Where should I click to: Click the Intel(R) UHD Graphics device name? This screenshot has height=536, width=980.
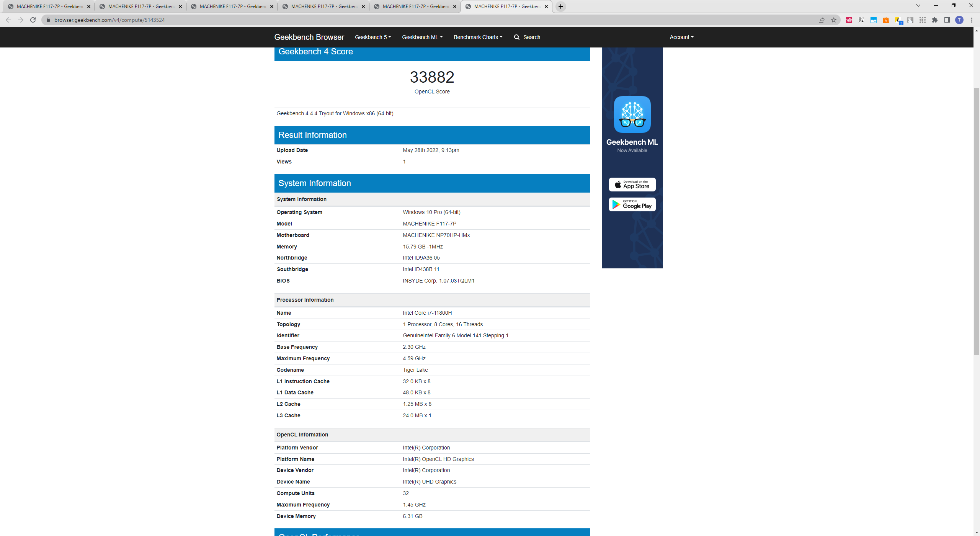(430, 482)
